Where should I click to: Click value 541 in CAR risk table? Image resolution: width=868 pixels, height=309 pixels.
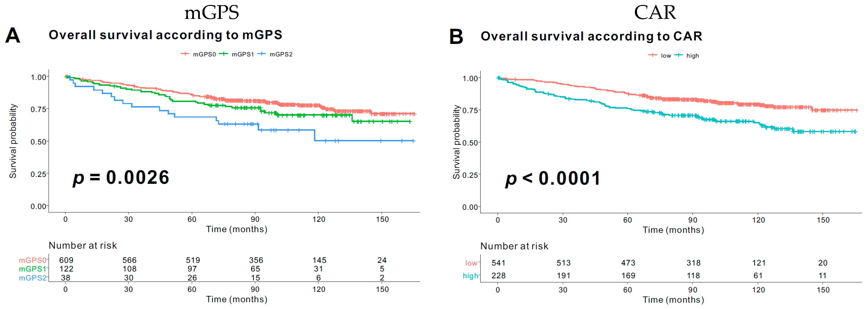(x=498, y=263)
